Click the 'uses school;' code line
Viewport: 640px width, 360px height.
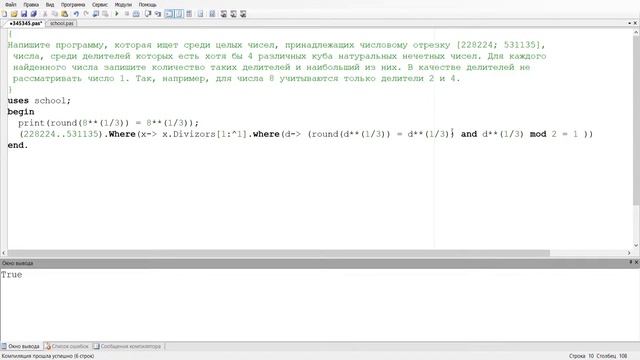[x=39, y=100]
